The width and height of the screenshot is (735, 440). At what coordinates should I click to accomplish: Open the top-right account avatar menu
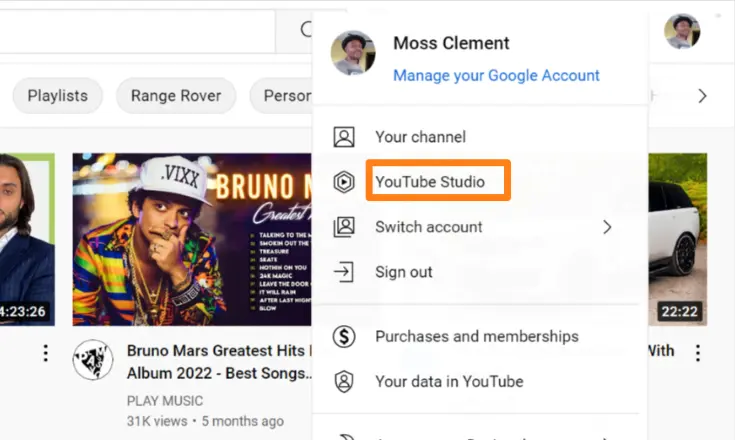tap(682, 32)
